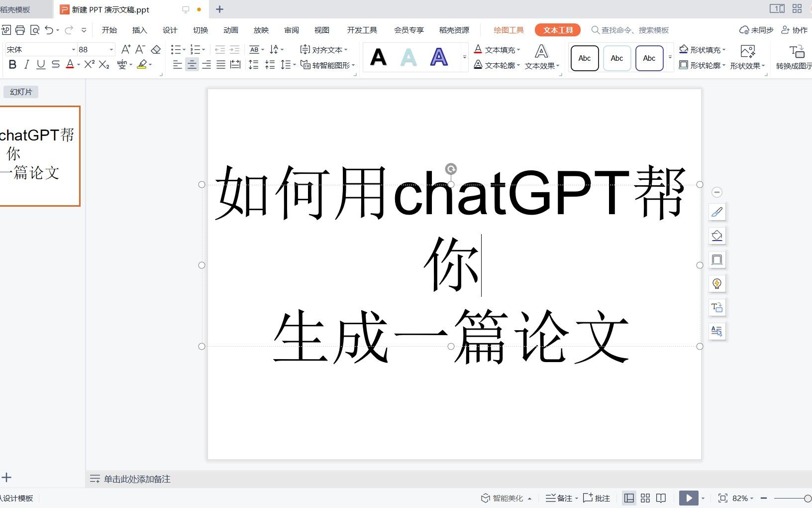This screenshot has width=812, height=508.
Task: Open the 动画 ribbon tab
Action: tap(230, 30)
